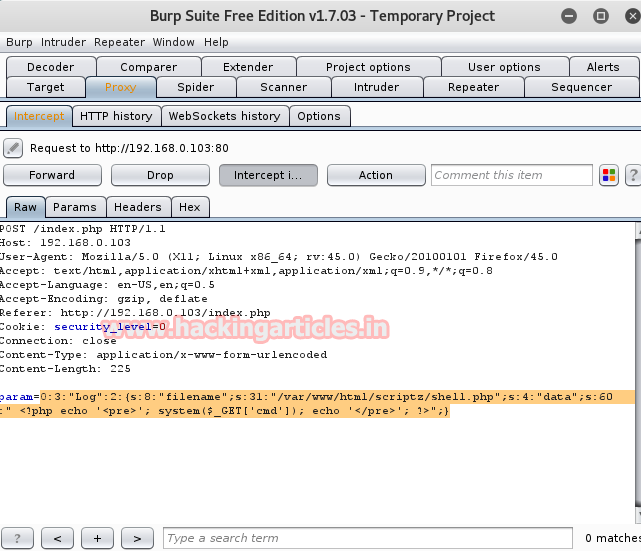Click the Accept: text/html header line
The height and width of the screenshot is (551, 641).
coord(246,271)
